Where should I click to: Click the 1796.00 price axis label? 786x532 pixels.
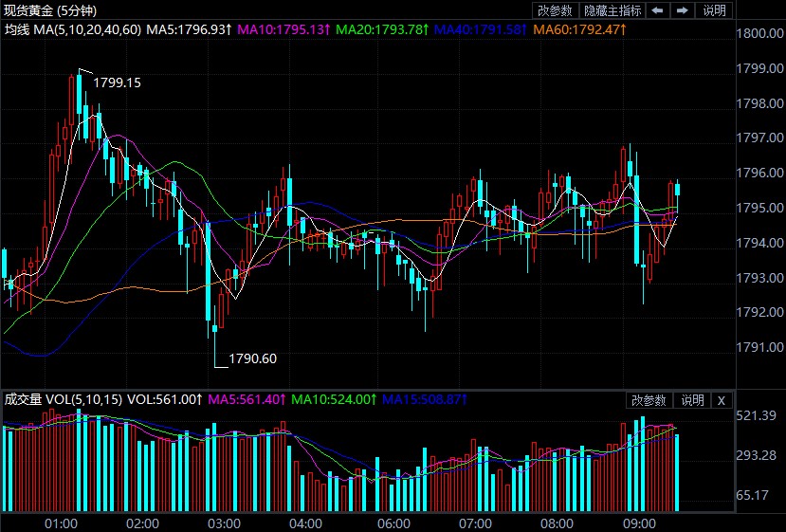[759, 173]
